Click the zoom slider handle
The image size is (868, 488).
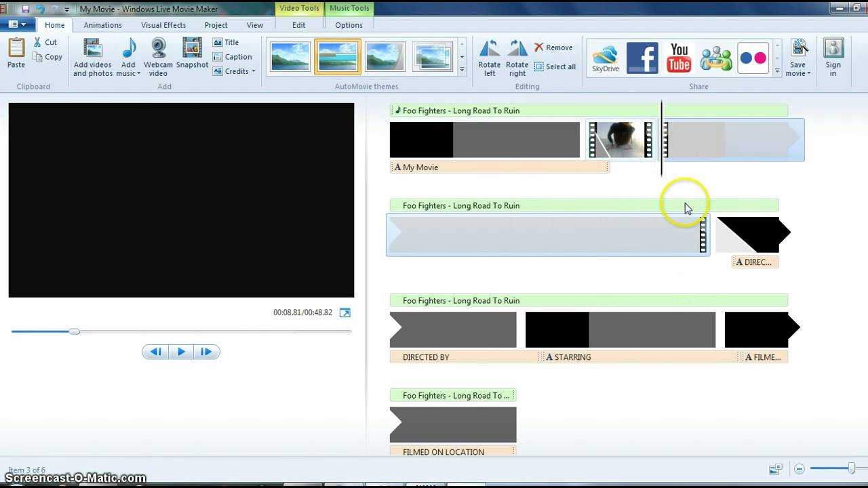(x=851, y=468)
